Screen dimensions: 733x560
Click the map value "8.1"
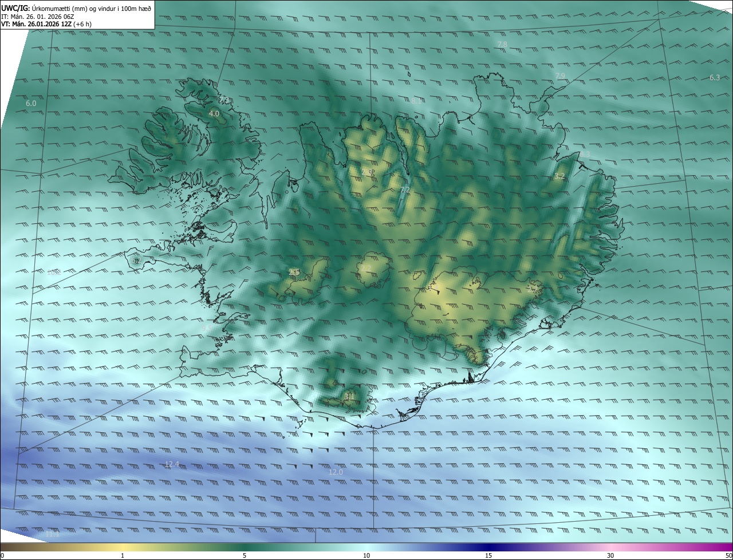[416, 101]
